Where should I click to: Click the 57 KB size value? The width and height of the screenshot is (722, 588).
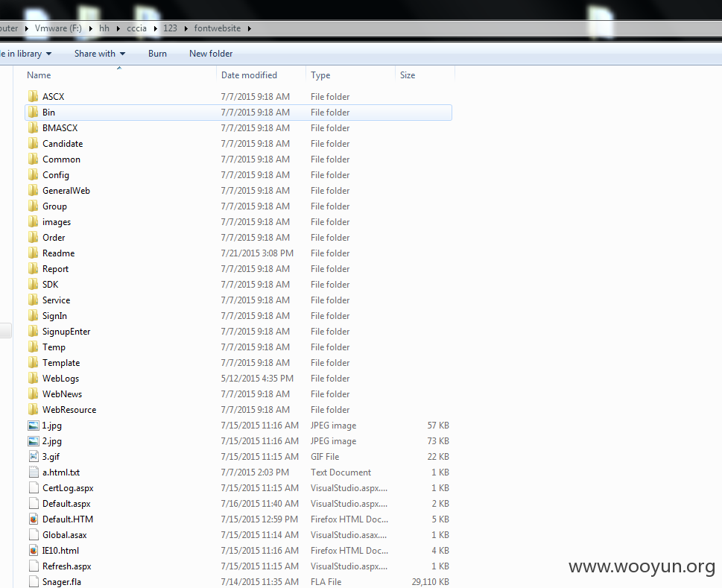click(x=438, y=426)
